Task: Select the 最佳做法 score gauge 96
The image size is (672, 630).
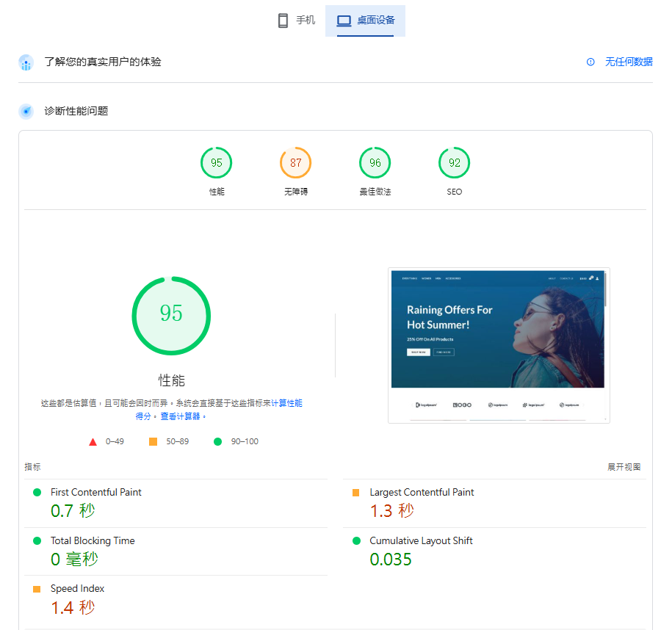Action: (375, 163)
